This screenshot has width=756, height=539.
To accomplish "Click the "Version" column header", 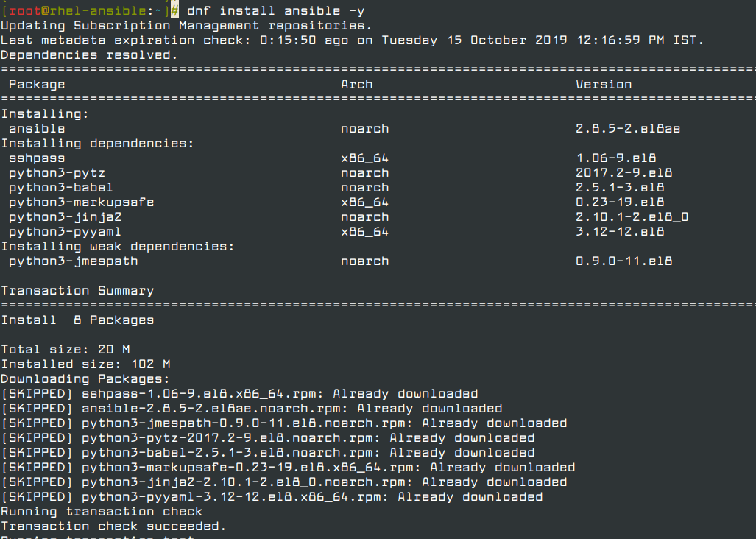I will click(604, 84).
